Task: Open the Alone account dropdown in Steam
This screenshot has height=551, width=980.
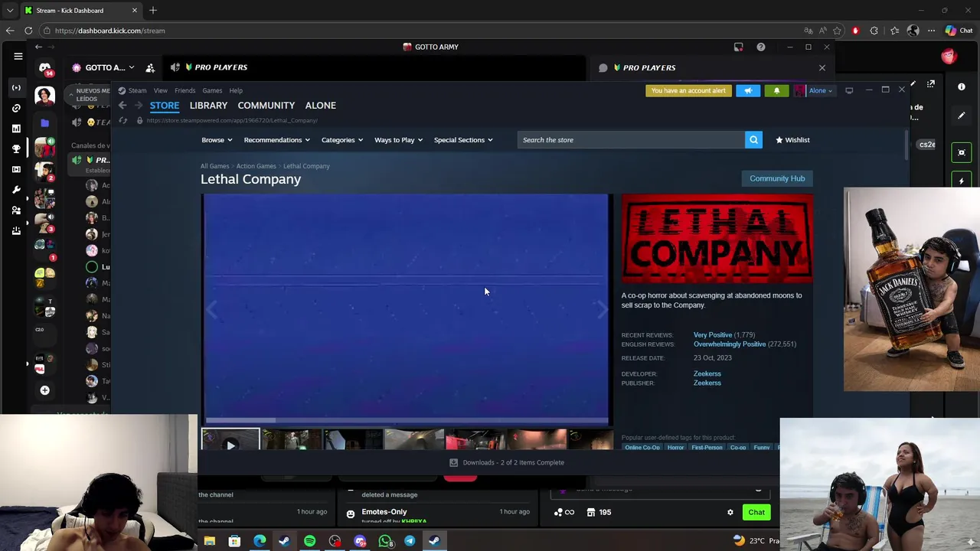Action: click(x=820, y=90)
